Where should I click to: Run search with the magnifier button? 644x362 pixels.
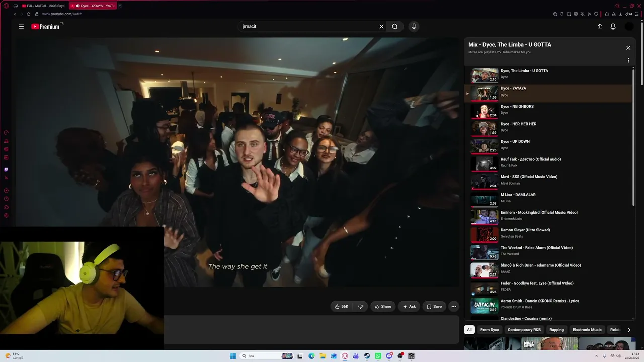pyautogui.click(x=395, y=27)
